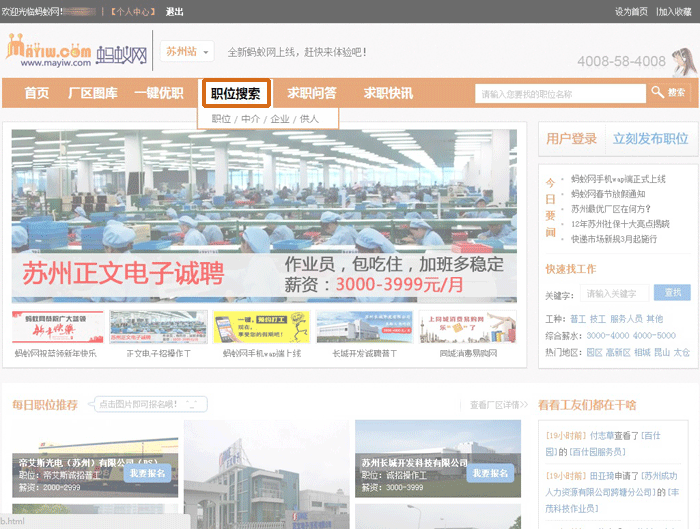Click the search magnifier icon in navbar
This screenshot has height=529, width=700.
tap(657, 92)
